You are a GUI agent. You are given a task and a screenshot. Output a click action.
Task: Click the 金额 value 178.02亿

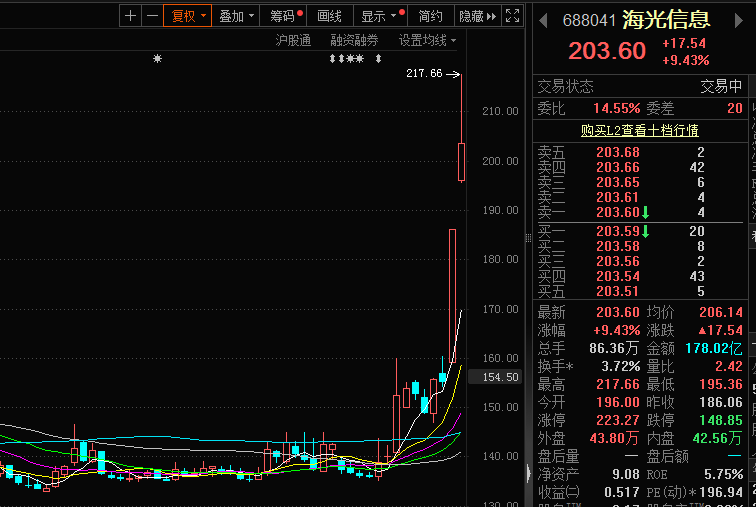pyautogui.click(x=714, y=348)
